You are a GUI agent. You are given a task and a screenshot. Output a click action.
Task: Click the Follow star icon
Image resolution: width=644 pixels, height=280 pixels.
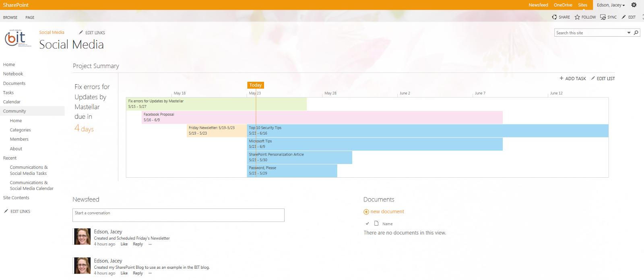coord(577,17)
